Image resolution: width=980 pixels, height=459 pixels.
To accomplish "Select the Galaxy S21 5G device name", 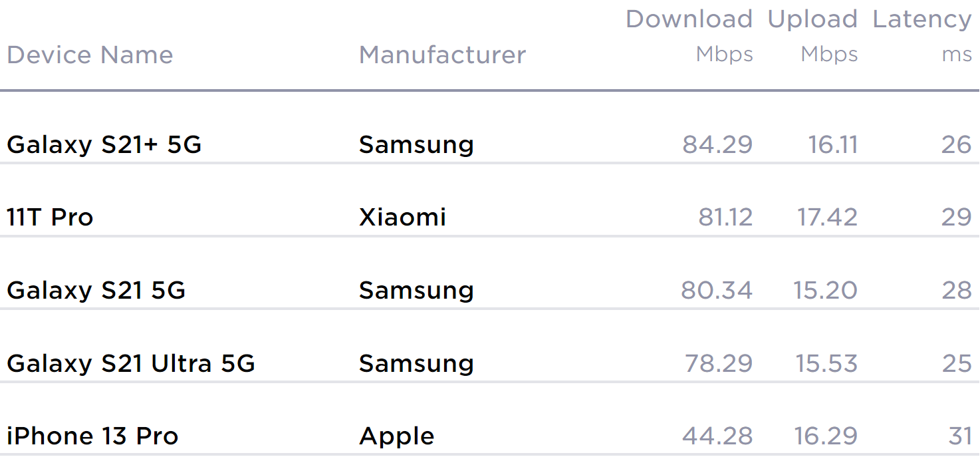I will point(96,290).
